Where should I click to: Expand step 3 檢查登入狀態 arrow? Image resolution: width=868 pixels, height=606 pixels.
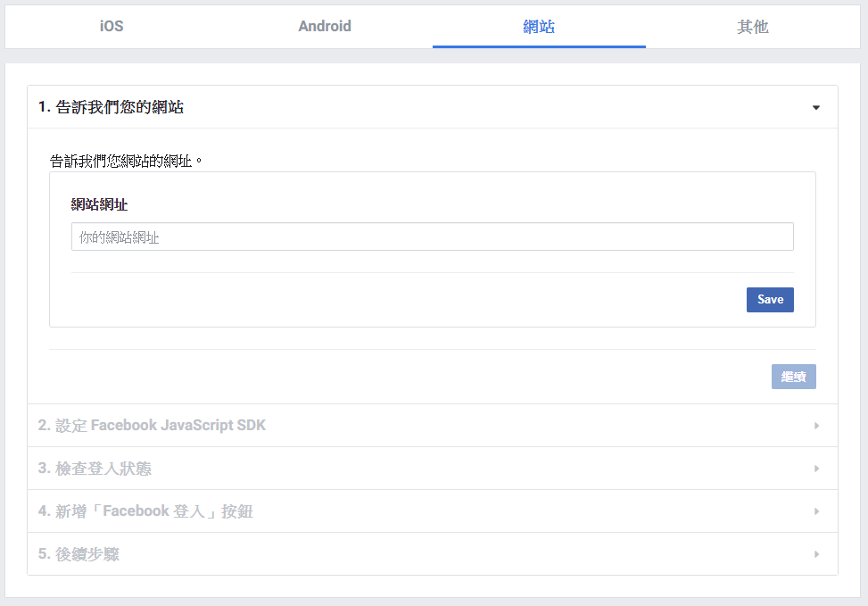[x=816, y=469]
